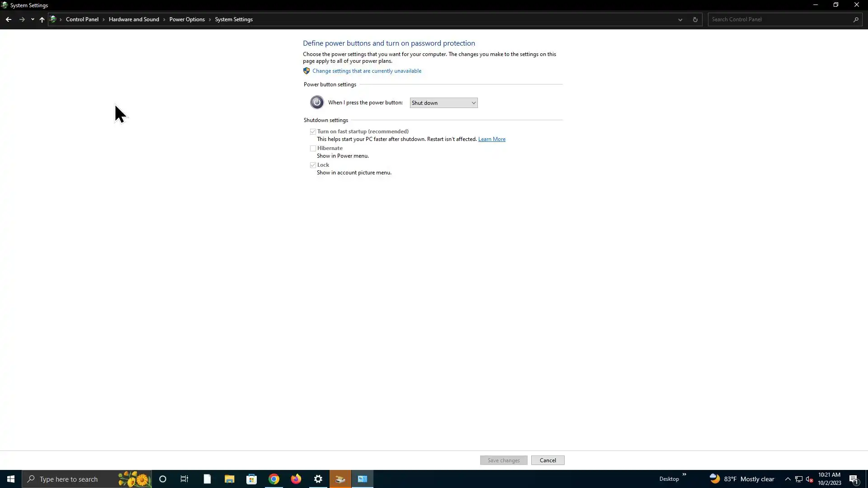
Task: Open the power button action dropdown
Action: point(443,103)
